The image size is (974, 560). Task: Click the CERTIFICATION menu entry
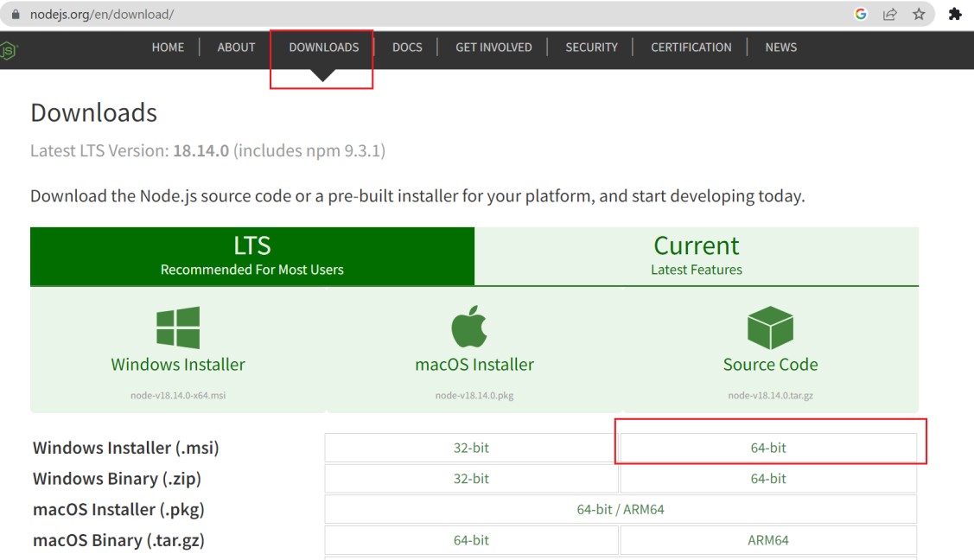click(x=691, y=48)
